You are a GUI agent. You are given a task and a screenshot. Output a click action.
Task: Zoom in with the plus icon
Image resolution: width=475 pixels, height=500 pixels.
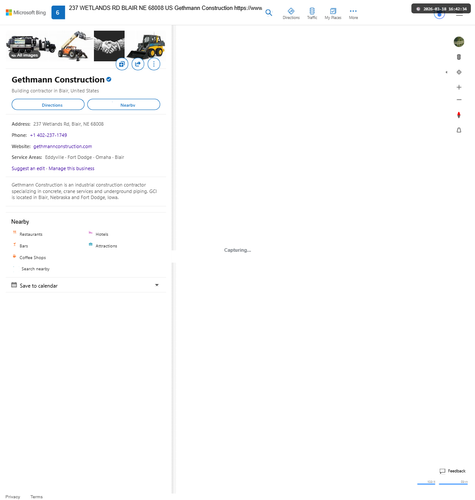coord(459,87)
